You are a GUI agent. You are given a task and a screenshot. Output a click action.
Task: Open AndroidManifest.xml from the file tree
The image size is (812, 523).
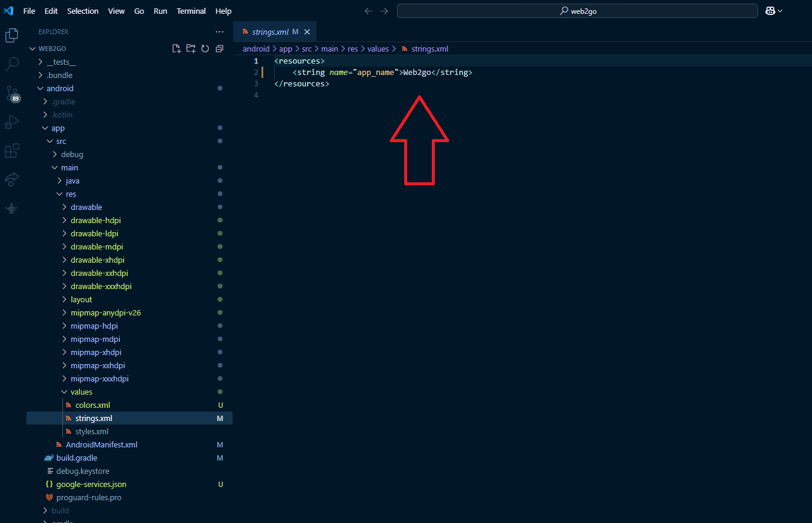[x=101, y=444]
